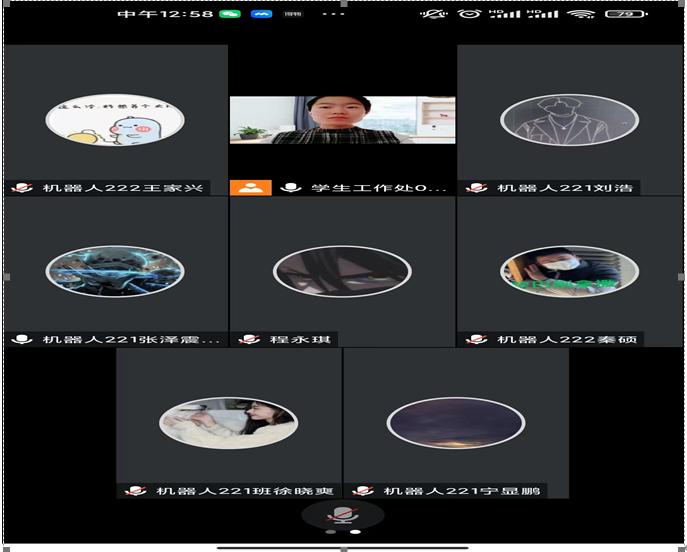Click muted mic icon beside 机器人221张泽震
687x552 pixels.
(23, 339)
